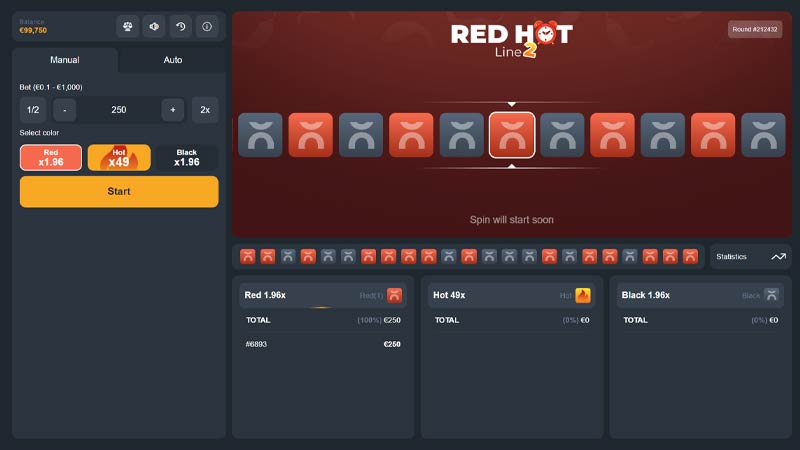Decrease the bet with the minus button
The image size is (800, 450).
point(65,110)
